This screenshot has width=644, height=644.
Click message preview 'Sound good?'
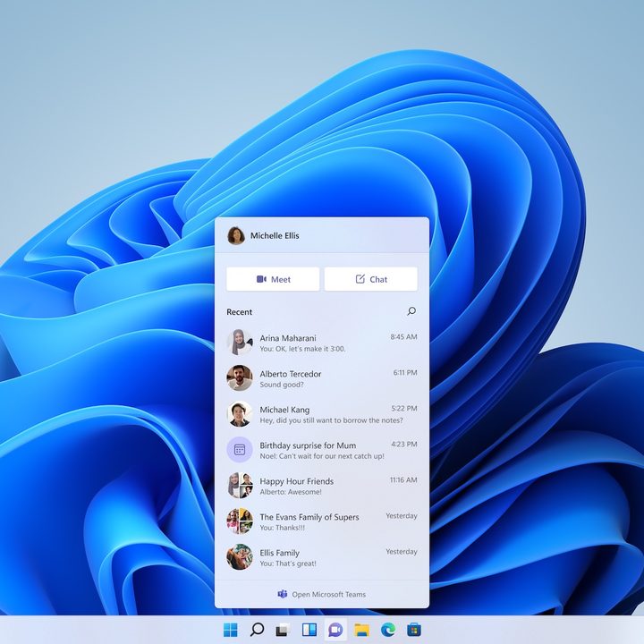pos(282,385)
